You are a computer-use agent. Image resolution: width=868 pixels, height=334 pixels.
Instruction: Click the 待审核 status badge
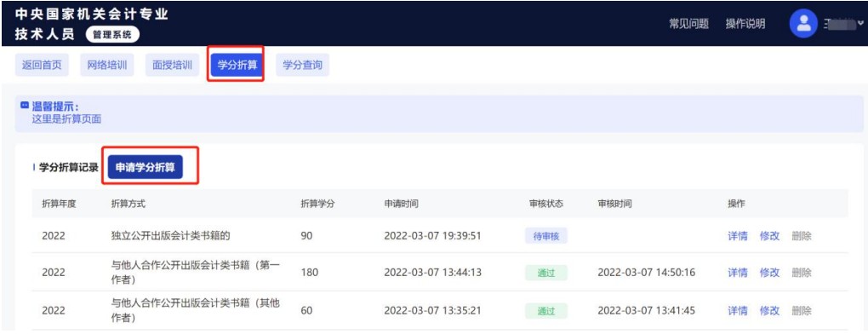pyautogui.click(x=546, y=236)
